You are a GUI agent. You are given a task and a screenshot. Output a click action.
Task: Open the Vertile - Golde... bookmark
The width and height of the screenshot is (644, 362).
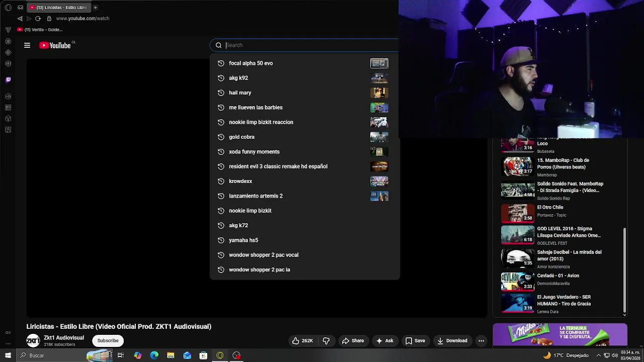(x=40, y=30)
